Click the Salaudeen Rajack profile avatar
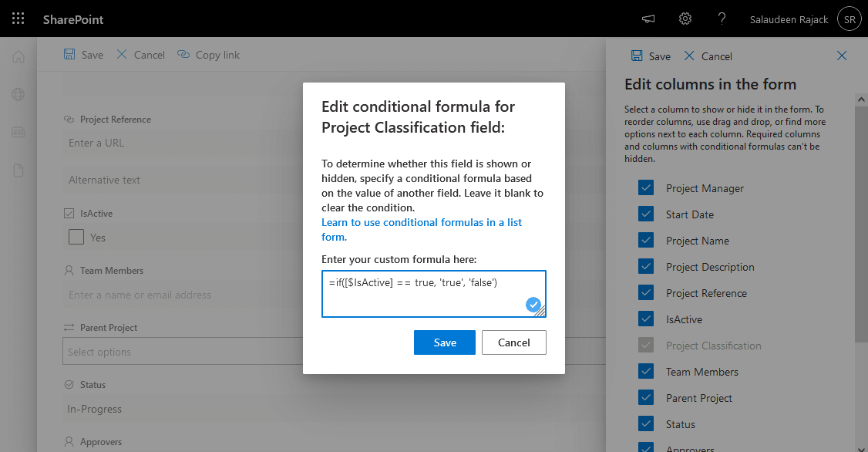Image resolution: width=868 pixels, height=452 pixels. tap(849, 19)
